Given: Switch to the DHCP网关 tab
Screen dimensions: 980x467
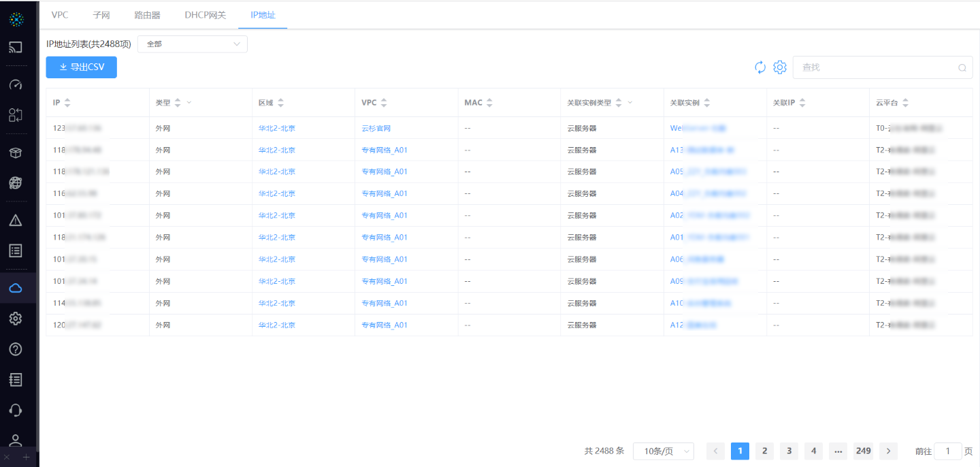Looking at the screenshot, I should pyautogui.click(x=205, y=14).
